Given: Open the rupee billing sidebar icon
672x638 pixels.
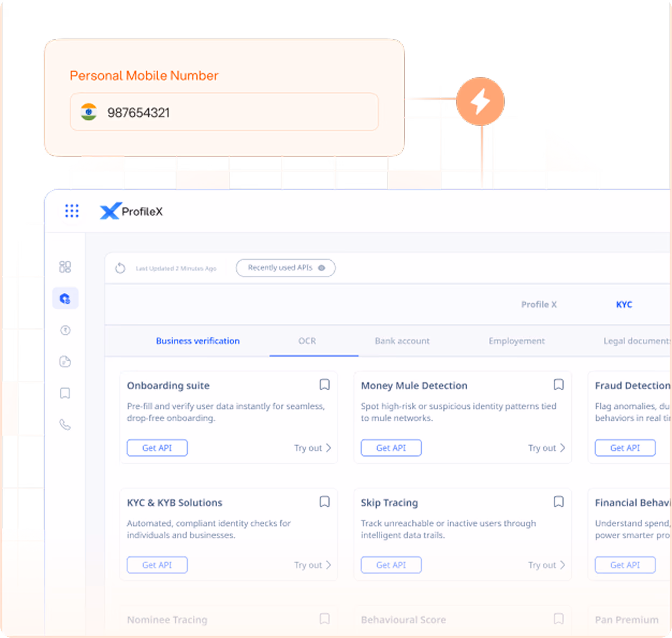Looking at the screenshot, I should point(65,330).
